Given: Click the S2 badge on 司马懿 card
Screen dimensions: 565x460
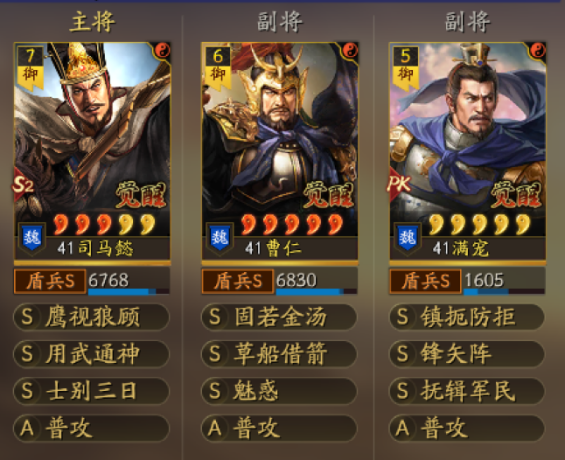Looking at the screenshot, I should coord(23,185).
